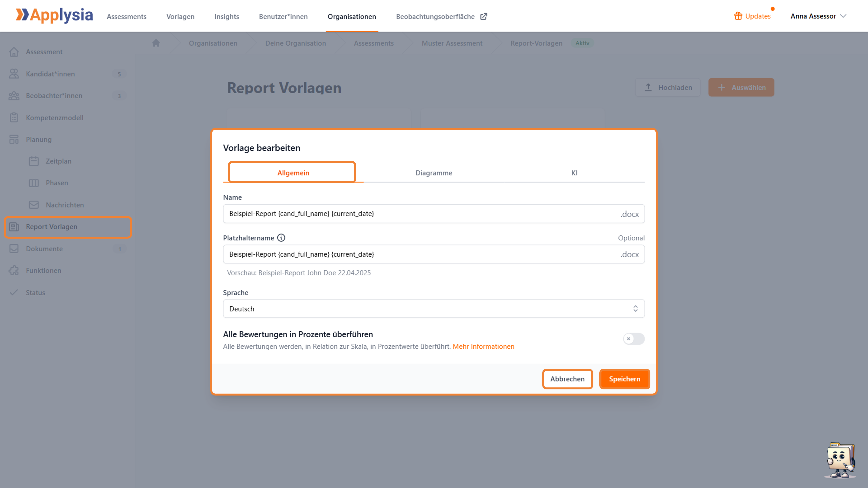868x488 pixels.
Task: Toggle Alle Bewertungen in Prozente überführen
Action: [633, 339]
